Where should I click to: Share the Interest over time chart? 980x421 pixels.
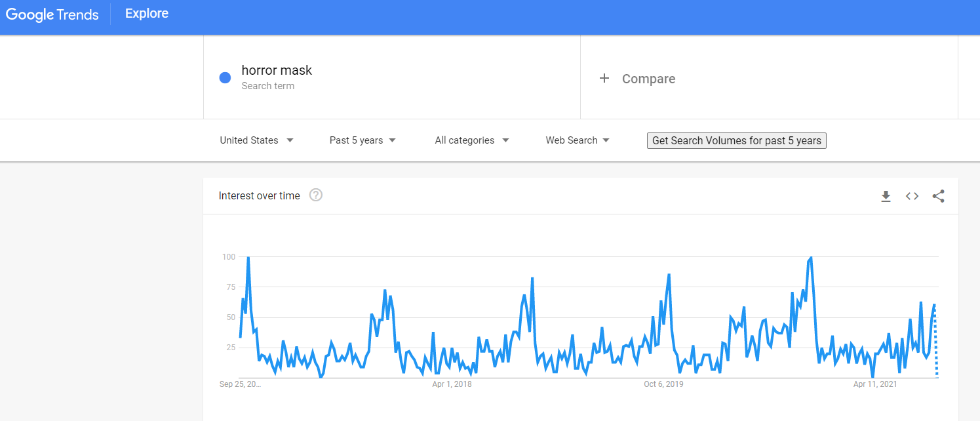939,196
